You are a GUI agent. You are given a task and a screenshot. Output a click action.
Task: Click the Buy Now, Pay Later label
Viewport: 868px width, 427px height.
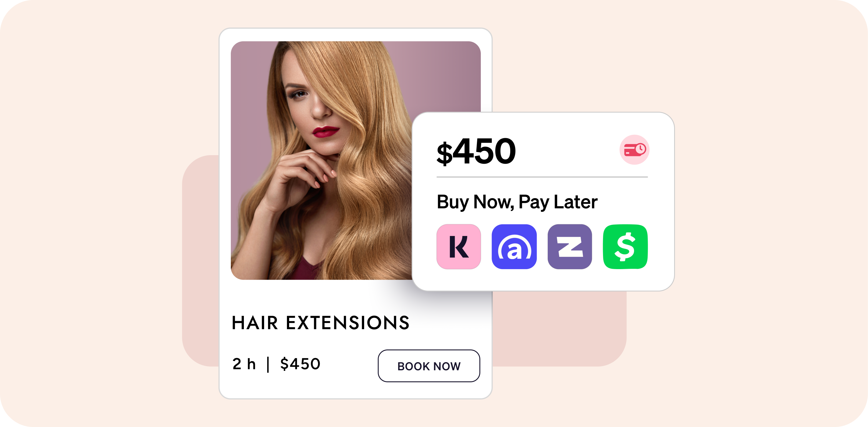[517, 202]
